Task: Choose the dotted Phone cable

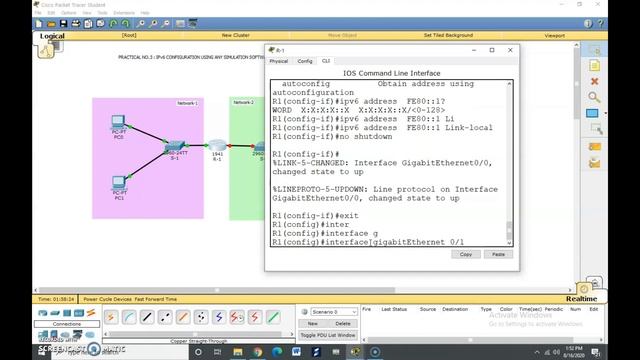Action: 201,317
